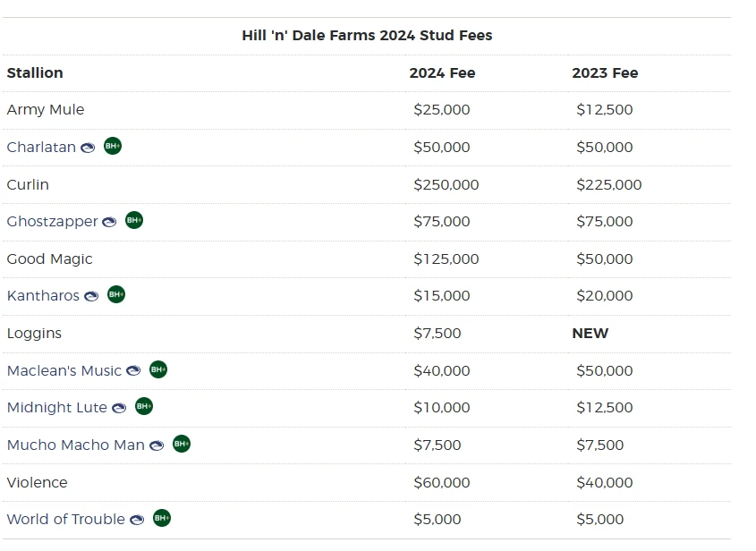Click the BH+ badge beside Kantharos
This screenshot has height=551, width=756.
[116, 294]
